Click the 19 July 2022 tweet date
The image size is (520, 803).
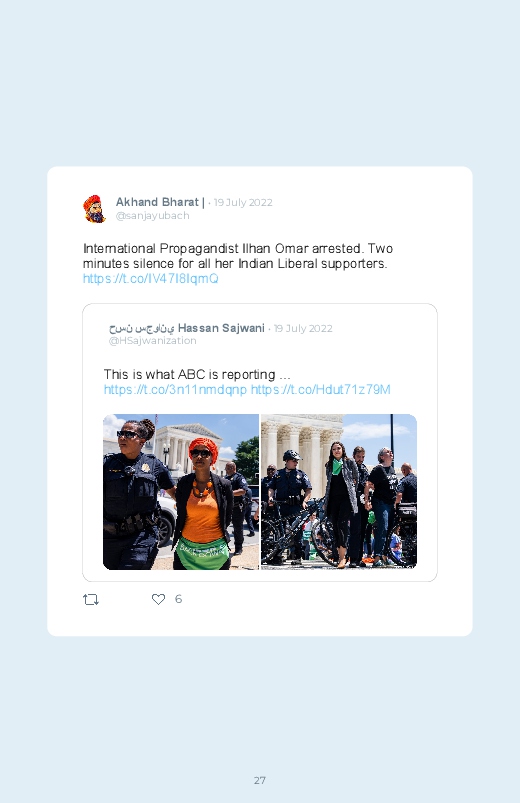click(x=243, y=202)
